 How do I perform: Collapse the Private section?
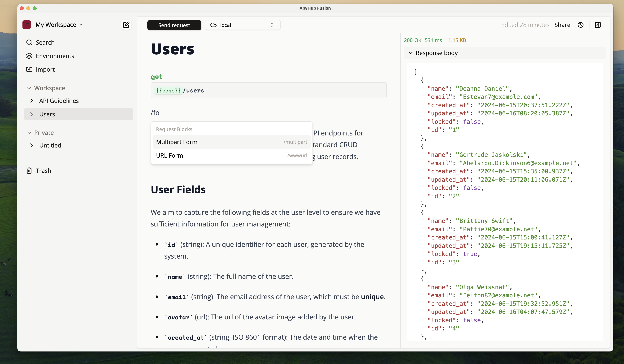[x=29, y=133]
